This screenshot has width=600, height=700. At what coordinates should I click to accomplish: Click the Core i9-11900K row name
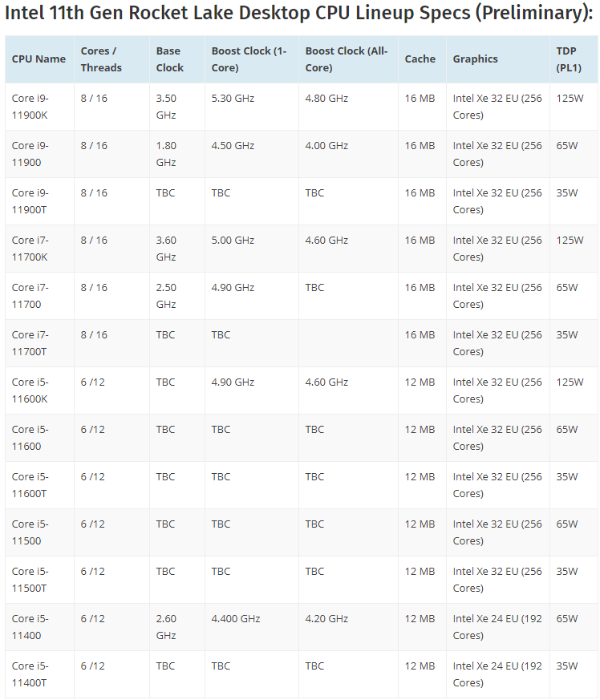pyautogui.click(x=30, y=107)
